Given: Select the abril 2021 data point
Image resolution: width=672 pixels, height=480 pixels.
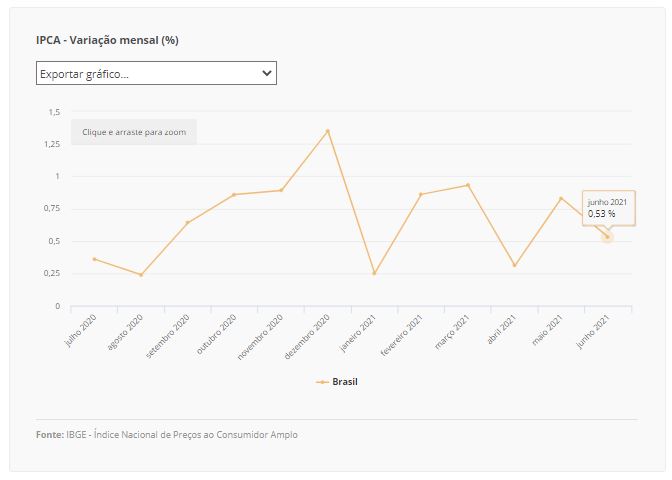Looking at the screenshot, I should pyautogui.click(x=514, y=265).
